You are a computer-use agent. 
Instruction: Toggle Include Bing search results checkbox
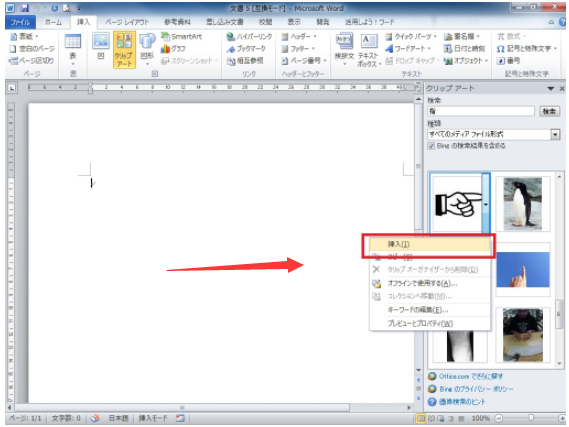[x=431, y=146]
